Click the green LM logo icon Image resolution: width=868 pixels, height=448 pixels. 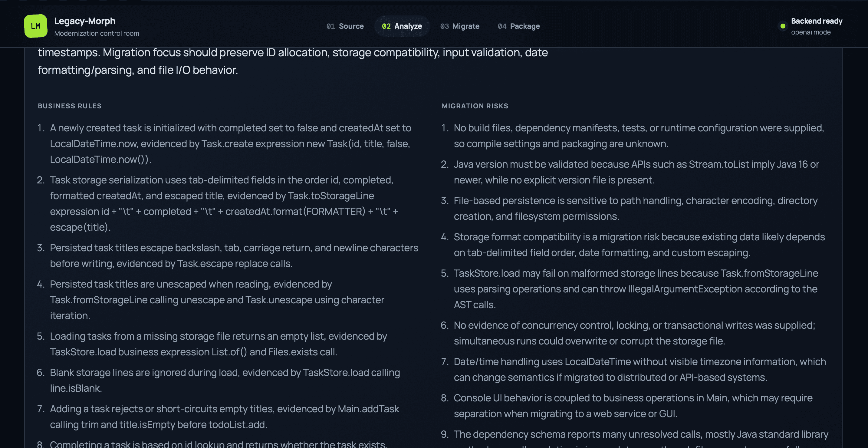(x=35, y=26)
